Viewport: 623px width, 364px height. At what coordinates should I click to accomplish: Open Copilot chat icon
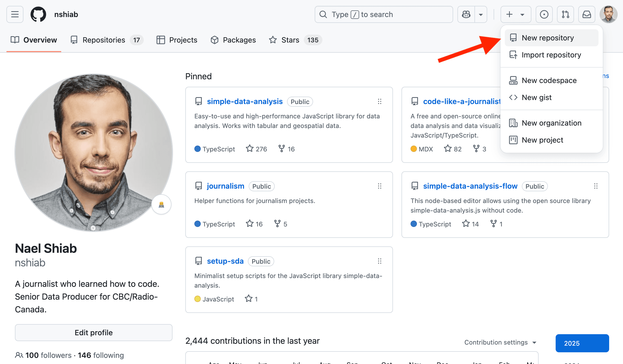point(466,14)
